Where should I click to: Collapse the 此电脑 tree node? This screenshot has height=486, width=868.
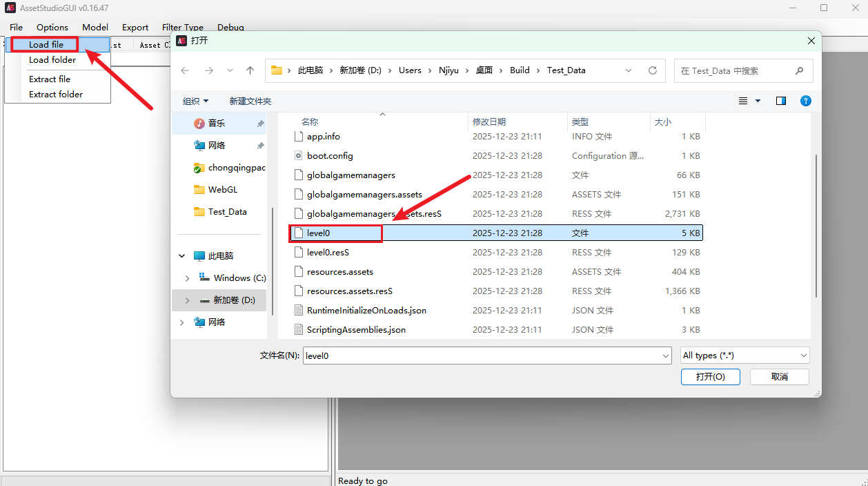(x=182, y=255)
